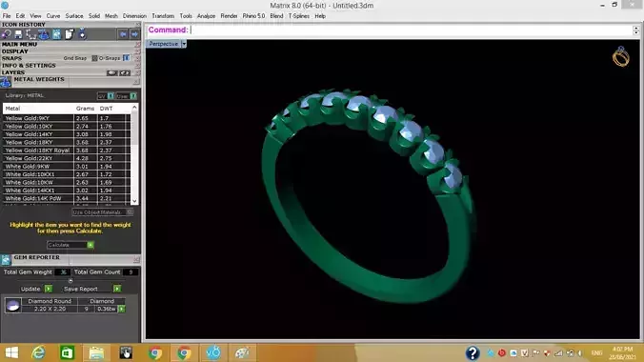Open the Perspective viewport dropdown arrow
The image size is (644, 362).
184,44
